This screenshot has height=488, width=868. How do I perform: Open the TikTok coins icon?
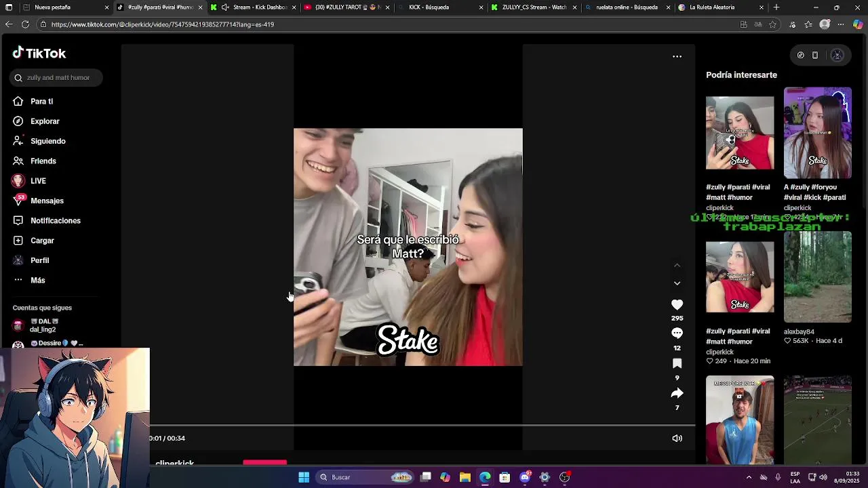pyautogui.click(x=801, y=56)
